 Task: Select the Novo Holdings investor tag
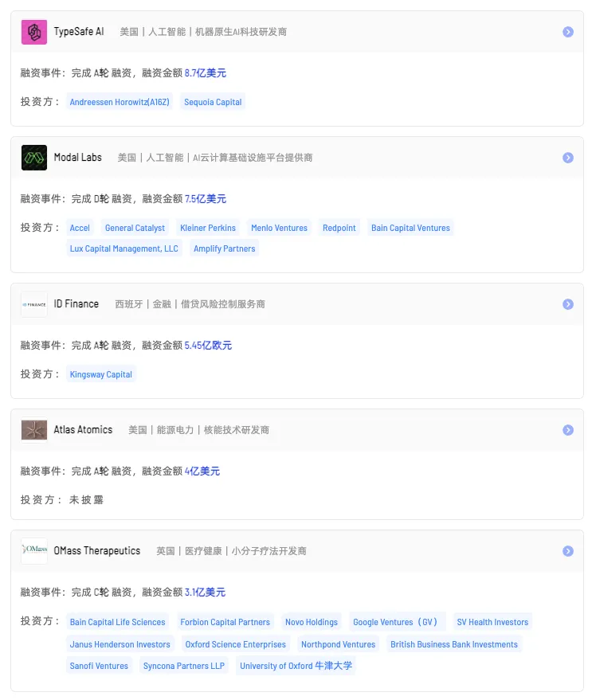point(312,622)
